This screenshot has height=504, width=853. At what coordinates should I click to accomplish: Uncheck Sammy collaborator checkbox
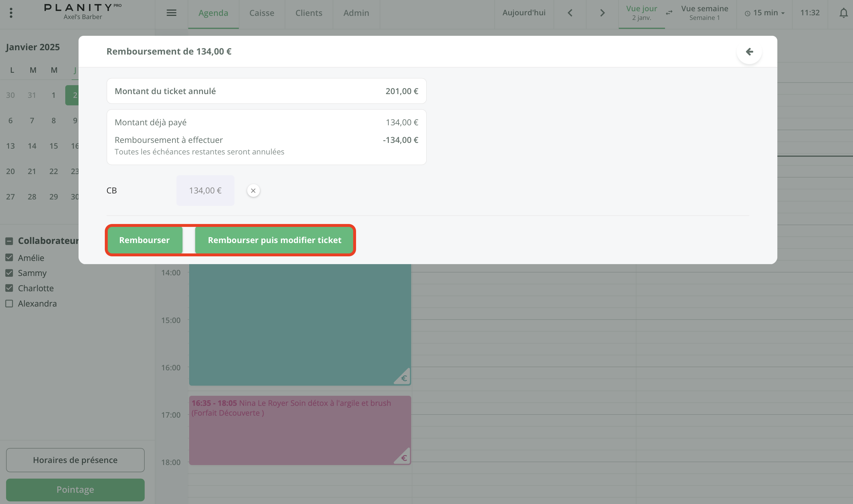(x=9, y=273)
